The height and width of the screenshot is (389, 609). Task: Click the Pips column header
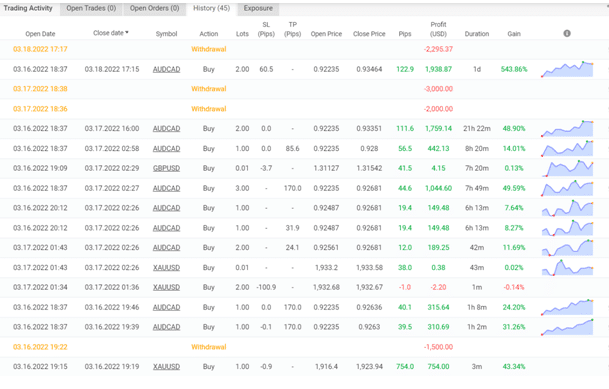(x=405, y=34)
